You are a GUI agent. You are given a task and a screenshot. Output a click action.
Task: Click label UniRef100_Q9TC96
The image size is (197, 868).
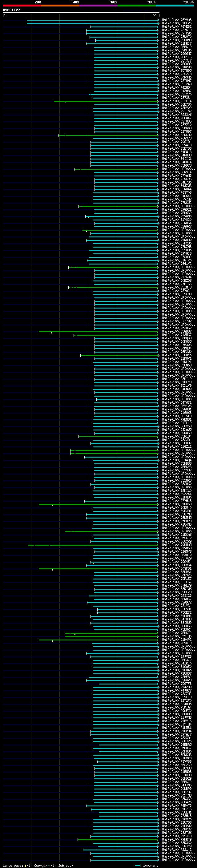point(177,33)
